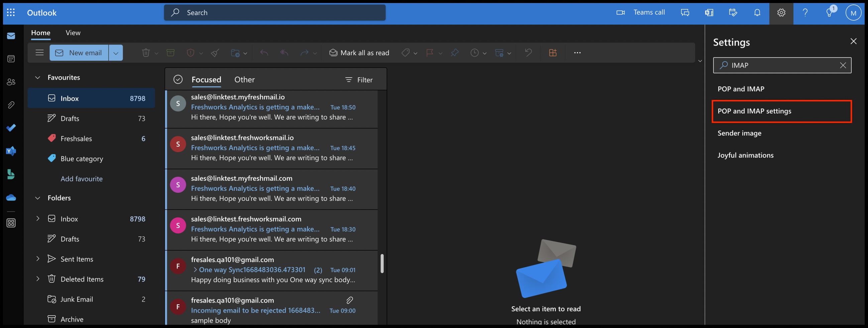Click Mark all as read
868x328 pixels.
pyautogui.click(x=359, y=53)
